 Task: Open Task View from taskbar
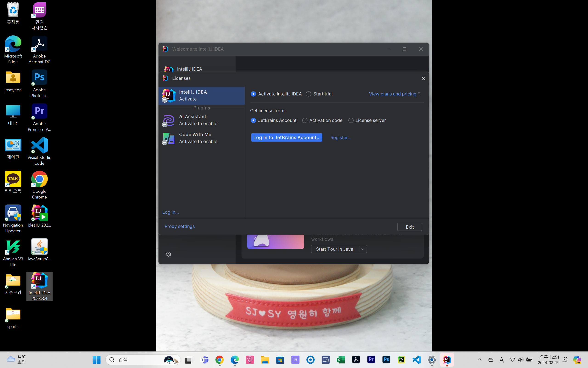189,360
